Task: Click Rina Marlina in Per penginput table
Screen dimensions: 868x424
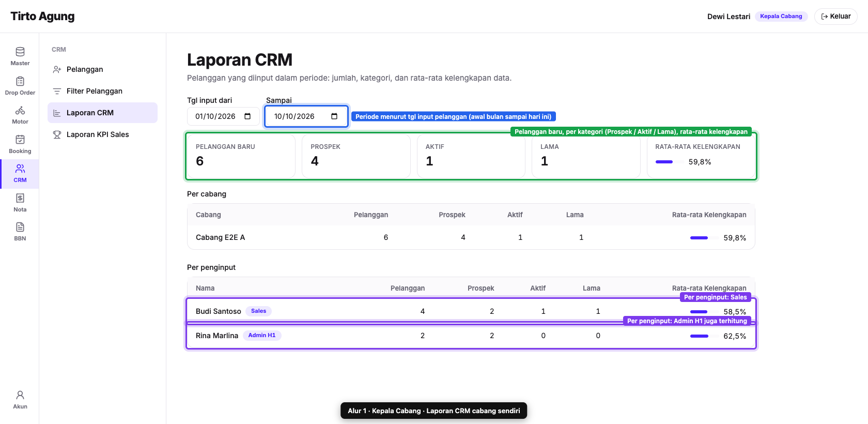Action: point(217,336)
